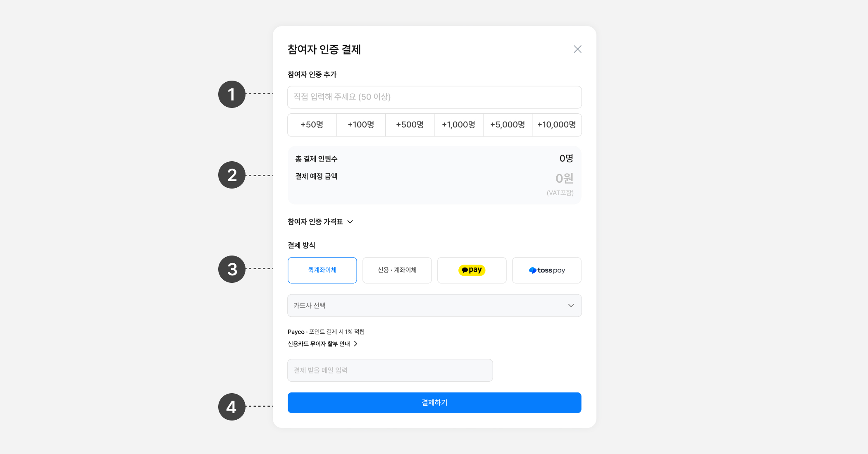
Task: Add +50명 participants
Action: 312,125
